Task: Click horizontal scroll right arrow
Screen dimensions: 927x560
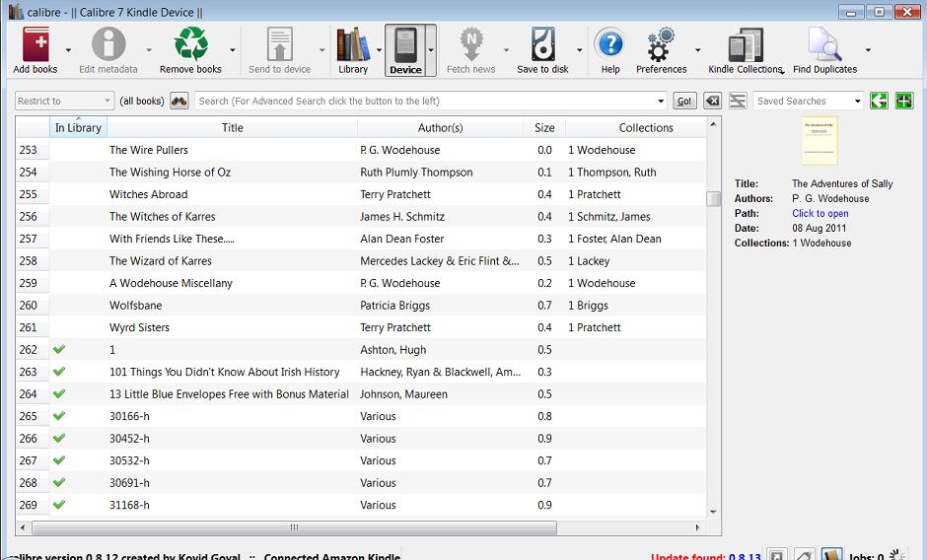Action: 697,527
